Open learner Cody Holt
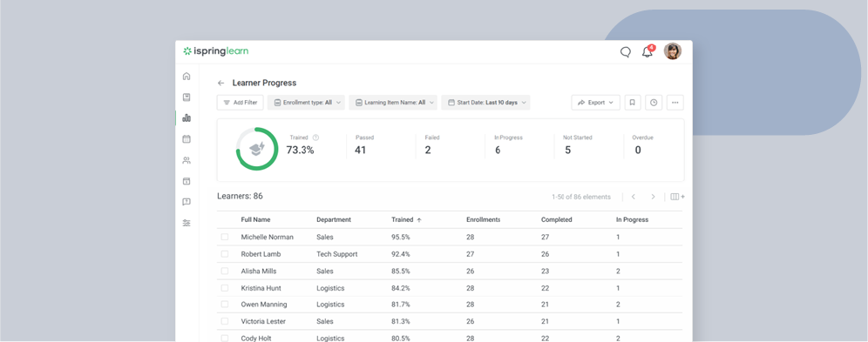The height and width of the screenshot is (342, 868). pyautogui.click(x=256, y=339)
